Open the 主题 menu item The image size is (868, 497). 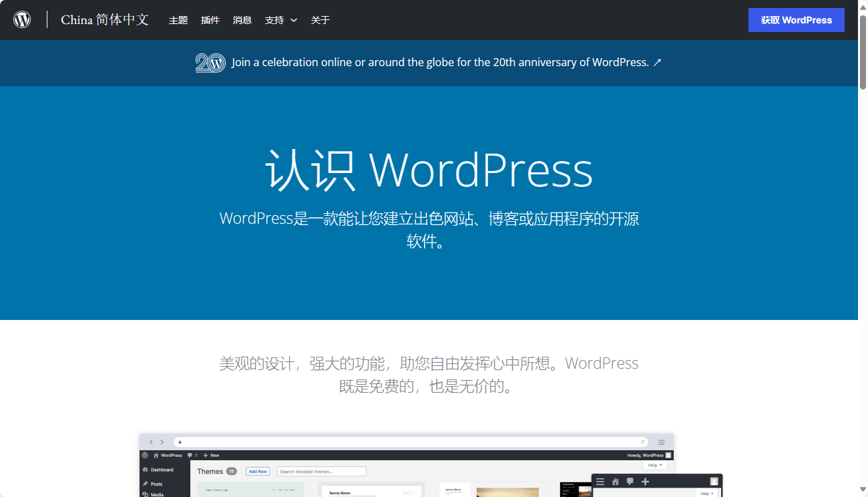point(178,20)
